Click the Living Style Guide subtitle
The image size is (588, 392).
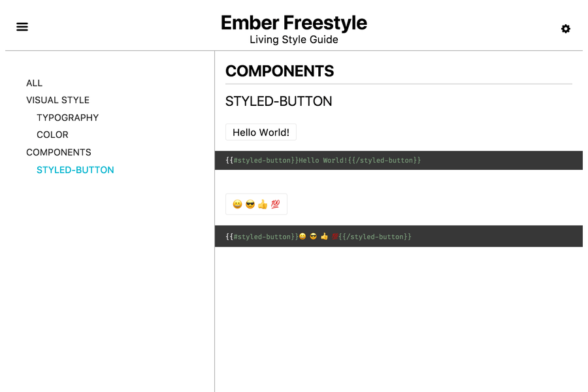coord(294,39)
